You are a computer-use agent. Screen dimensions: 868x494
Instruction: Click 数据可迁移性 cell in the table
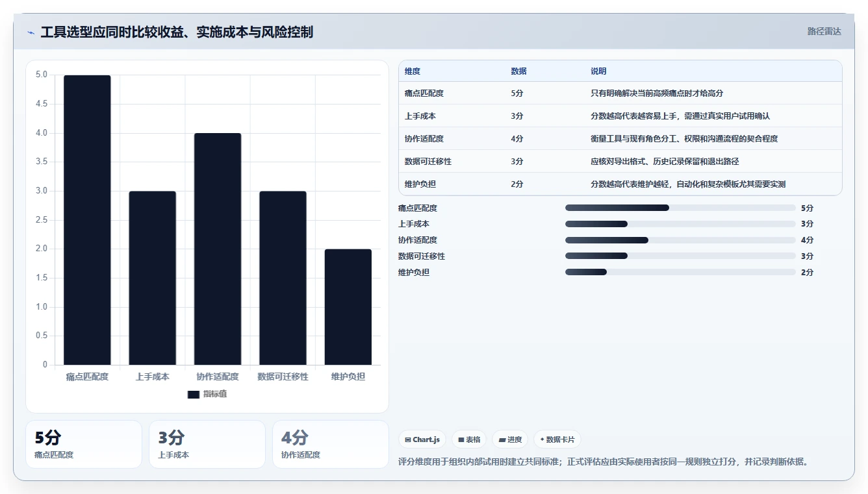coord(428,162)
